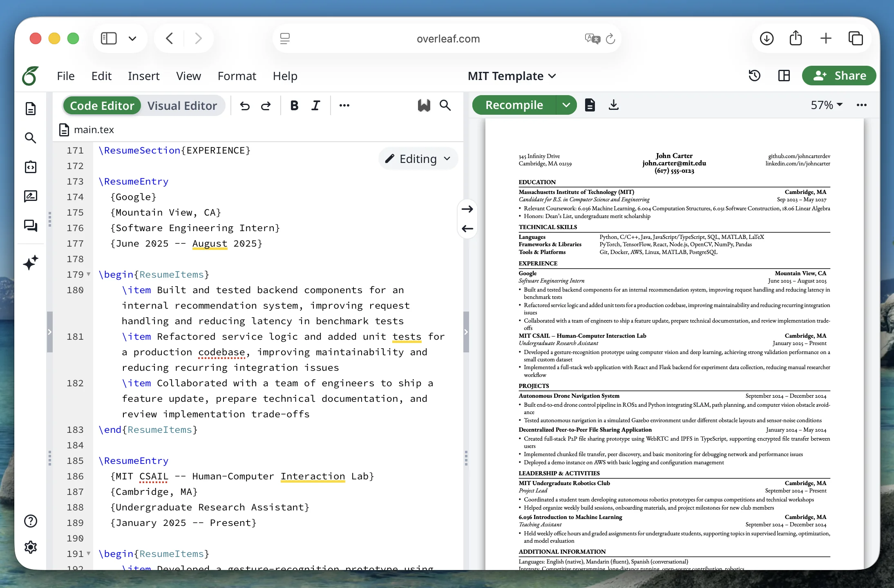Click the Share button
This screenshot has width=894, height=588.
(839, 76)
